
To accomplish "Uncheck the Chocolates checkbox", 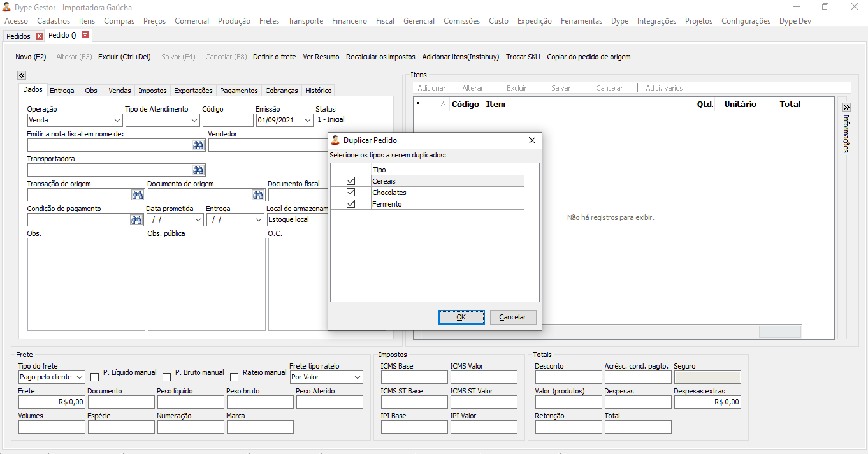I will point(351,193).
